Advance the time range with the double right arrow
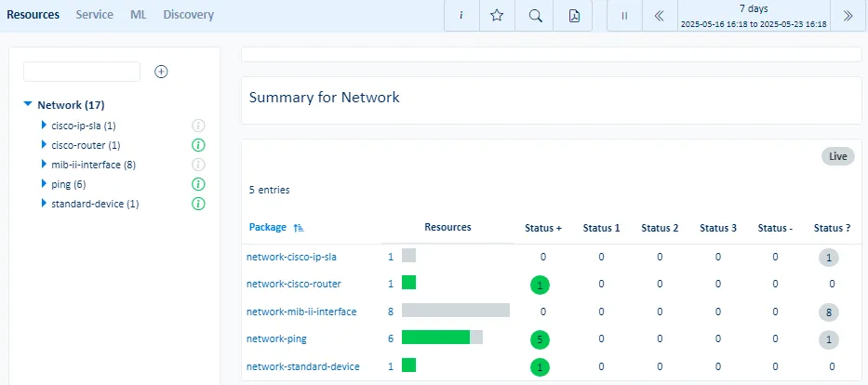The width and height of the screenshot is (868, 385). [848, 16]
